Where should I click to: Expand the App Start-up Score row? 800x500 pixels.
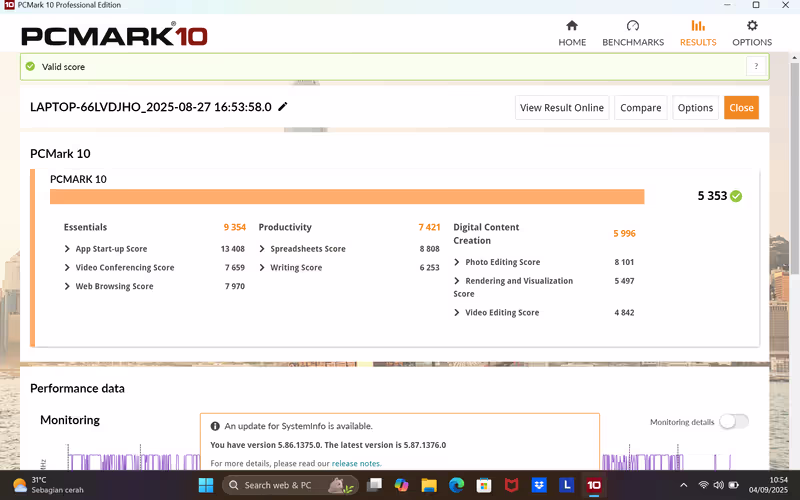(67, 249)
